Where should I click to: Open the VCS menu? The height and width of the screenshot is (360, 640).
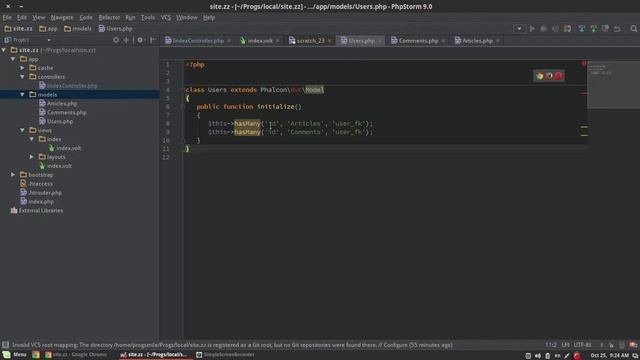click(x=166, y=18)
